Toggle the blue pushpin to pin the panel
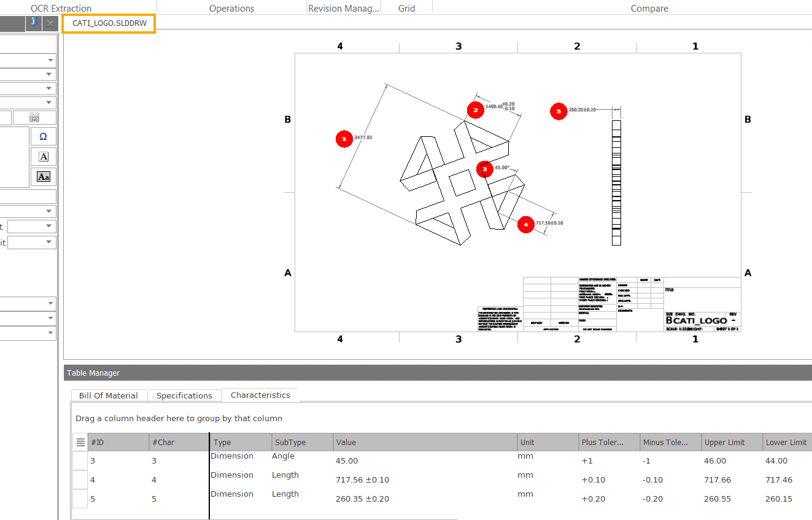Image resolution: width=812 pixels, height=520 pixels. [x=33, y=23]
